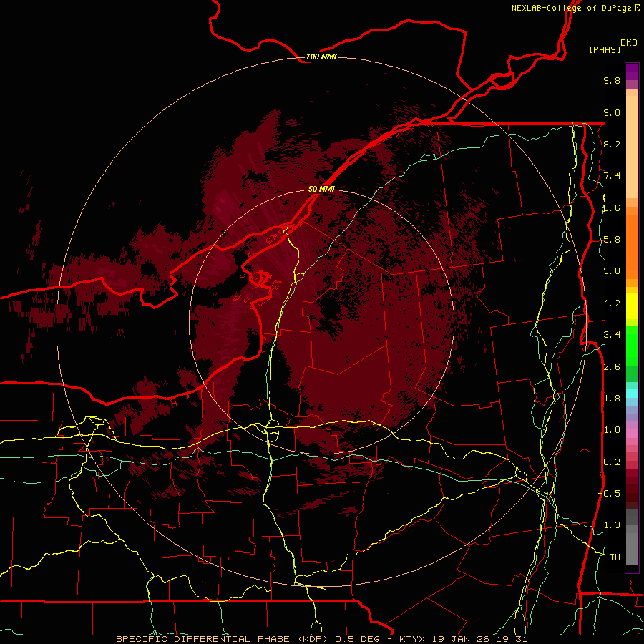The image size is (644, 644).
Task: Click the 19 JAN 26 date text
Action: click(459, 639)
